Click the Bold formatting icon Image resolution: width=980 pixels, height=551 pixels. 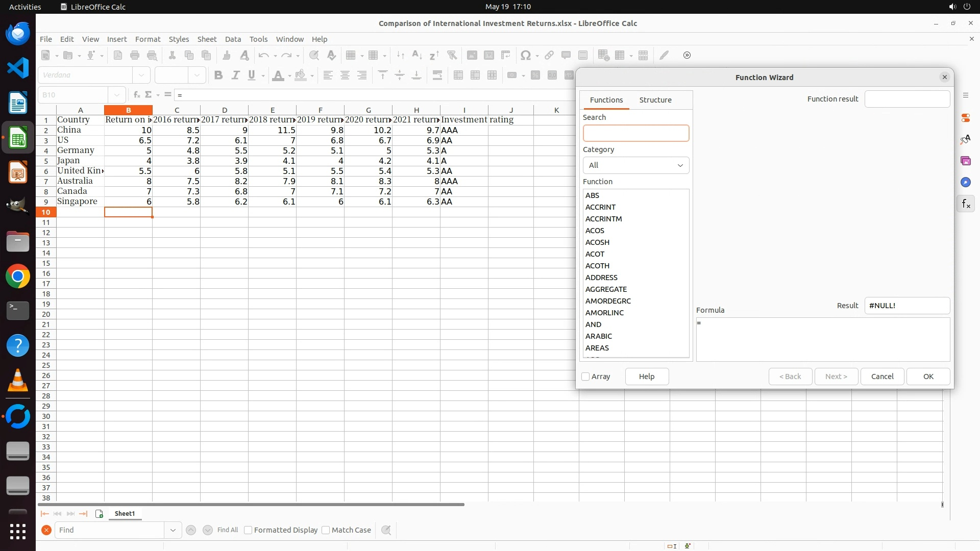pyautogui.click(x=218, y=76)
